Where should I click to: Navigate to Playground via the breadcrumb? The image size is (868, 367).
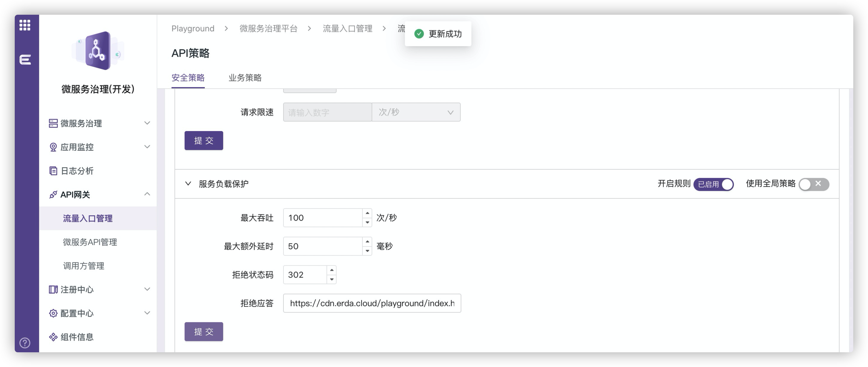coord(193,28)
